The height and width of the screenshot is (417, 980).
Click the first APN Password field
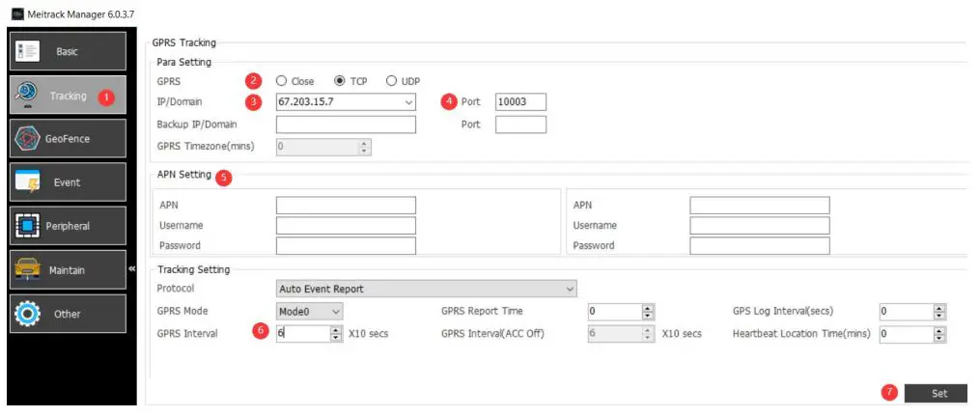coord(346,246)
